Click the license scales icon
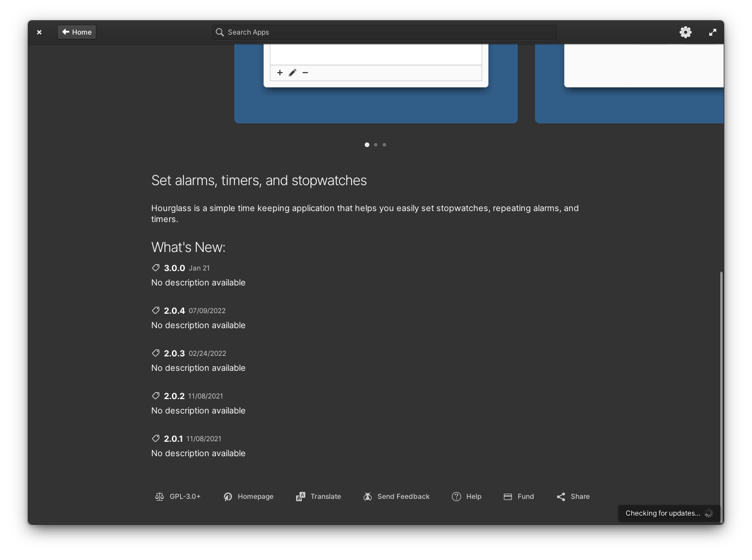This screenshot has width=752, height=560. point(160,497)
